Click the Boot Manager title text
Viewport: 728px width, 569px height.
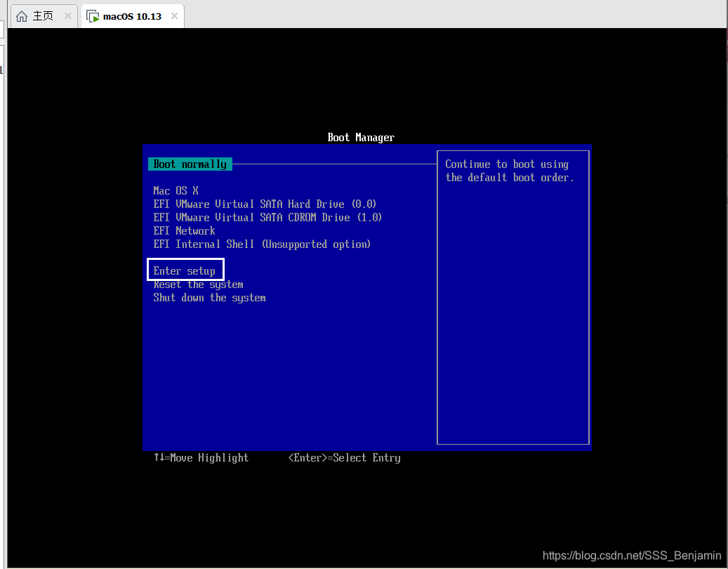coord(361,138)
